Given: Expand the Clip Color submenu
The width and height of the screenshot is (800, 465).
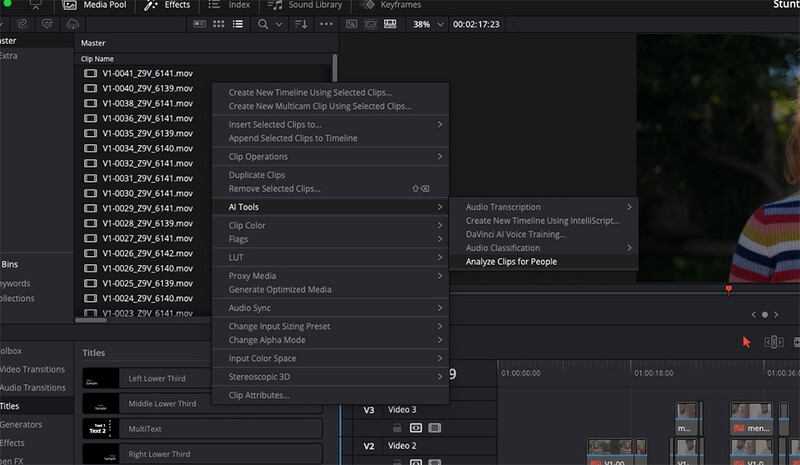Looking at the screenshot, I should pos(331,226).
